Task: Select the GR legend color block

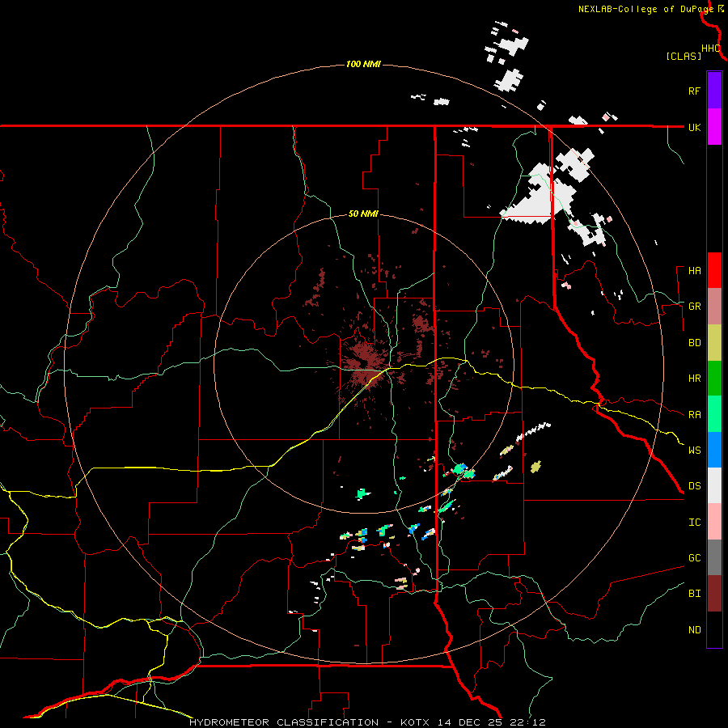Action: point(714,307)
